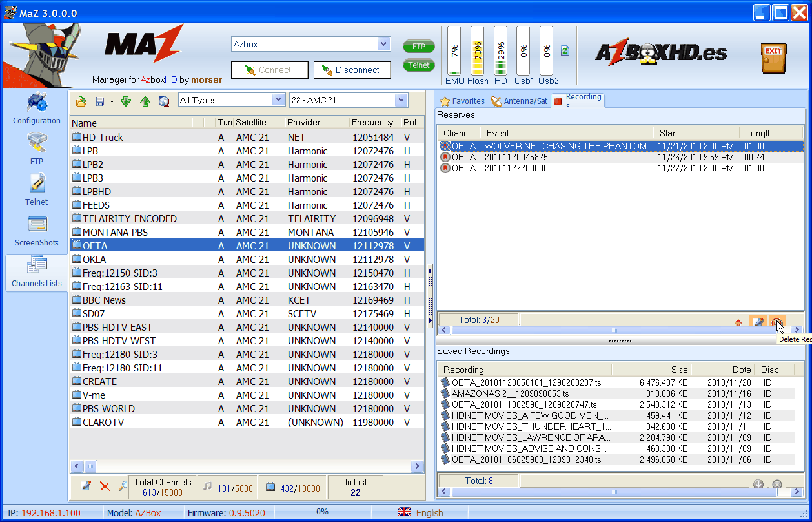The width and height of the screenshot is (812, 522).
Task: Select the BBC News channel row
Action: click(247, 300)
